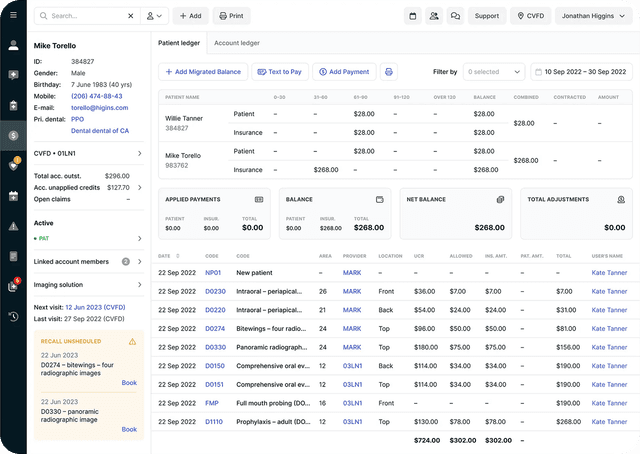The height and width of the screenshot is (454, 640).
Task: Open the chat messages icon
Action: [x=455, y=16]
